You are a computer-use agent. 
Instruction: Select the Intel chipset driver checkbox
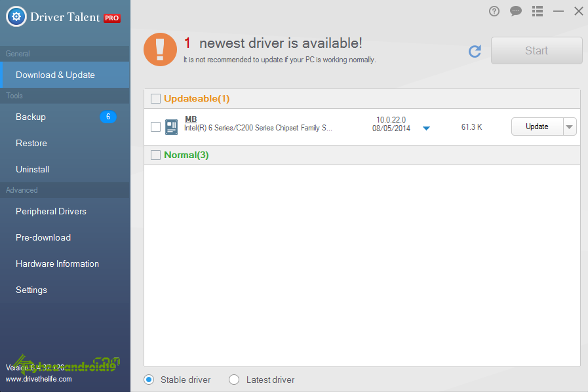[155, 127]
